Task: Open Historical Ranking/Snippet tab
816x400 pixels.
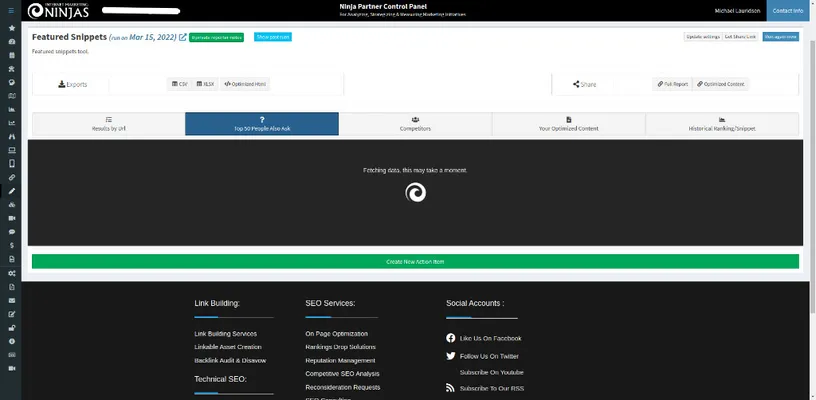Action: tap(722, 124)
